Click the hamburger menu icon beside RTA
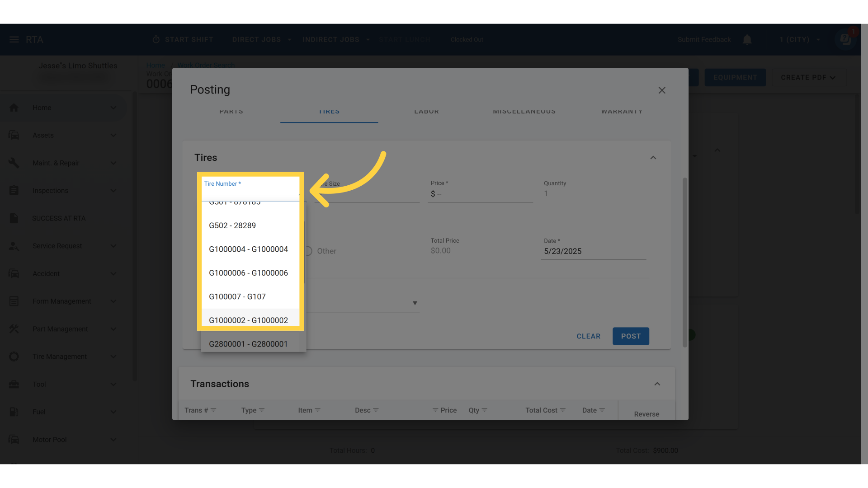This screenshot has height=488, width=868. (14, 40)
